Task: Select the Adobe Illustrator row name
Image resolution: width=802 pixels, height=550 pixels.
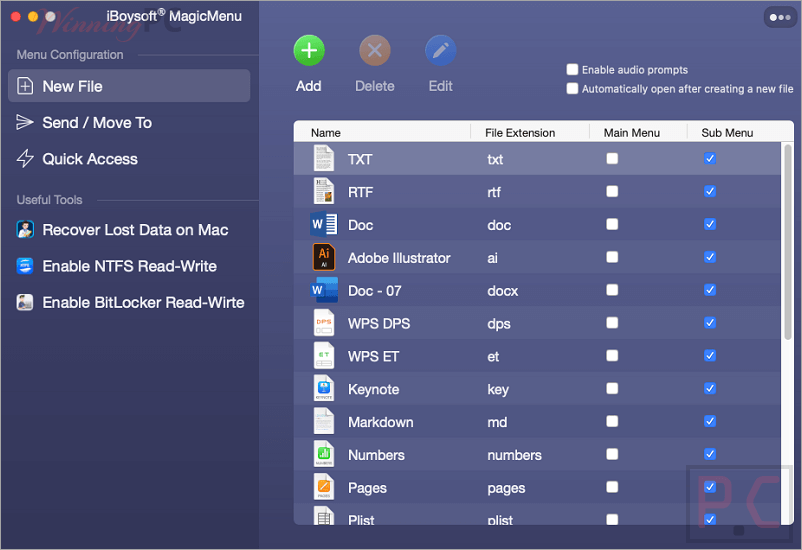Action: [399, 258]
